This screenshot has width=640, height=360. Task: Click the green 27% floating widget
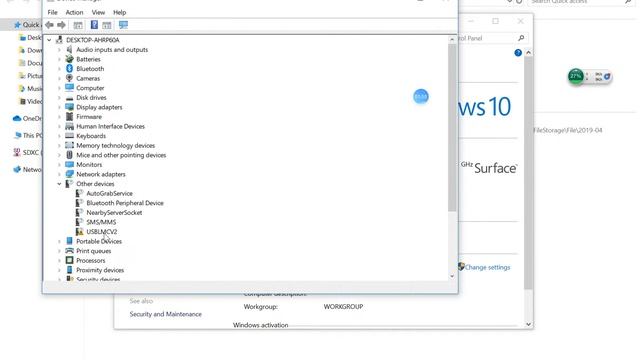(x=576, y=76)
